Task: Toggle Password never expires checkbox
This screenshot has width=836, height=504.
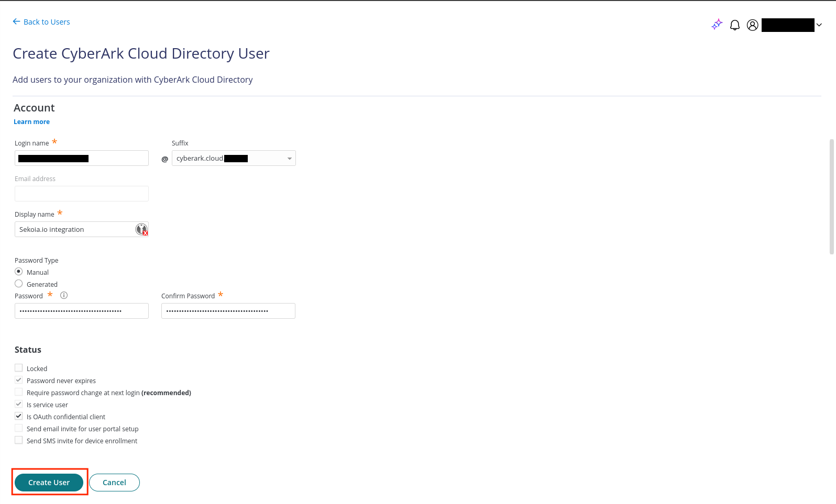Action: click(x=19, y=380)
